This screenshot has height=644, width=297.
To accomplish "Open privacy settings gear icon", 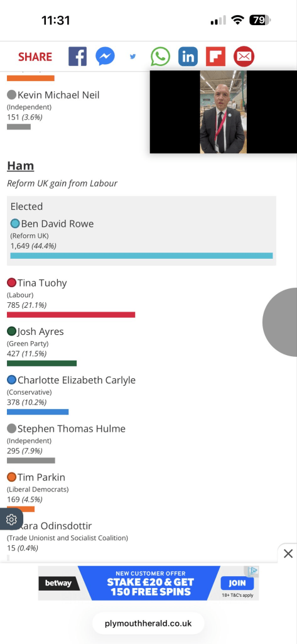I will (11, 519).
